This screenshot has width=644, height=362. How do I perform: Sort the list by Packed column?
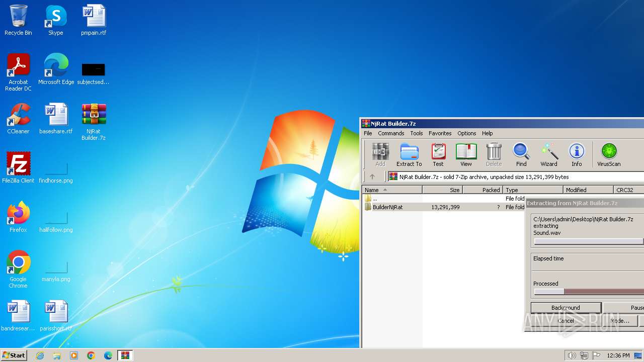coord(482,190)
